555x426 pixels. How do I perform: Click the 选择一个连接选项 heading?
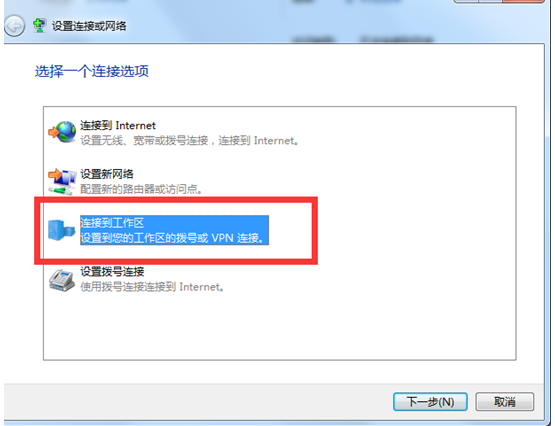92,71
